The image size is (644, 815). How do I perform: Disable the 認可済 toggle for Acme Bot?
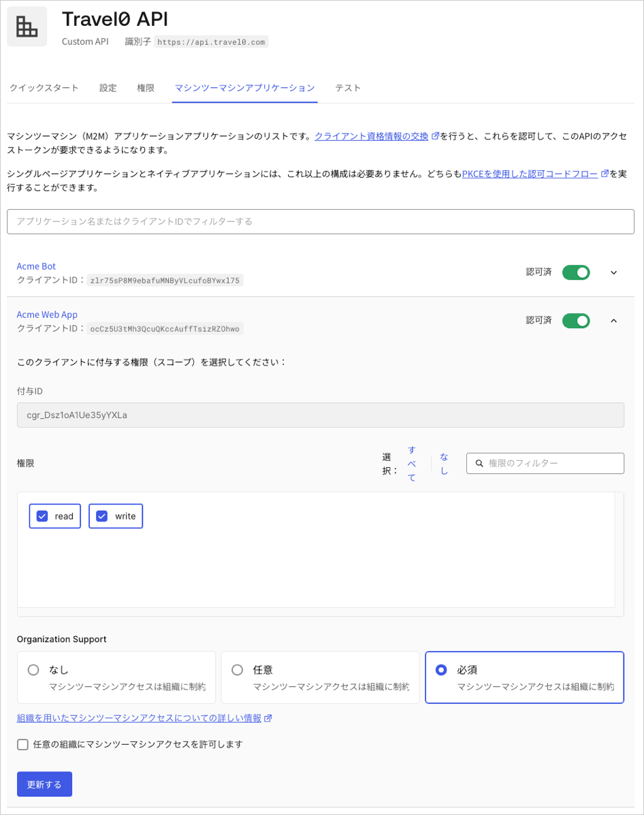click(575, 272)
